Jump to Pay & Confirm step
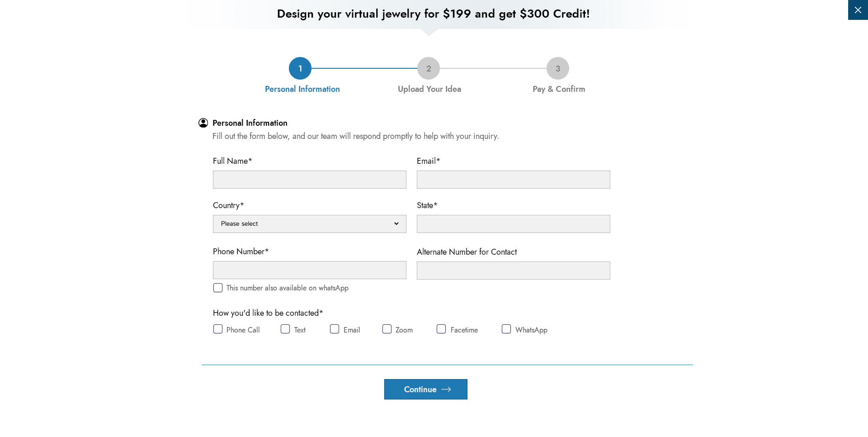Screen dimensions: 868x437 click(x=559, y=89)
